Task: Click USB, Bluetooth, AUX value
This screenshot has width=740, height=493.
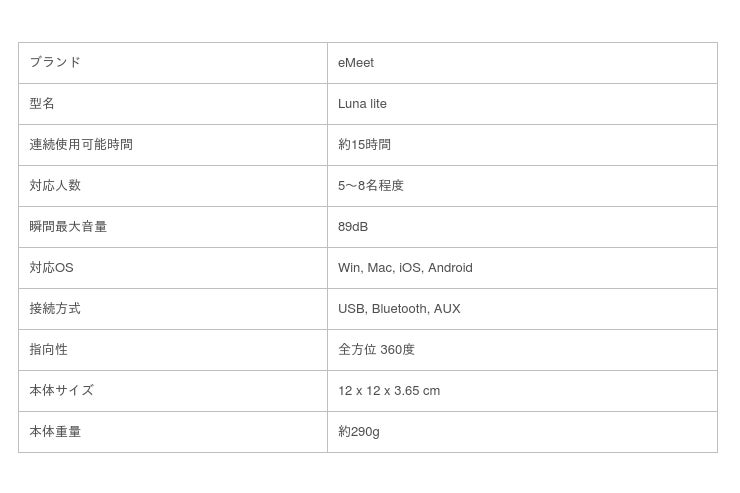Action: pos(399,309)
